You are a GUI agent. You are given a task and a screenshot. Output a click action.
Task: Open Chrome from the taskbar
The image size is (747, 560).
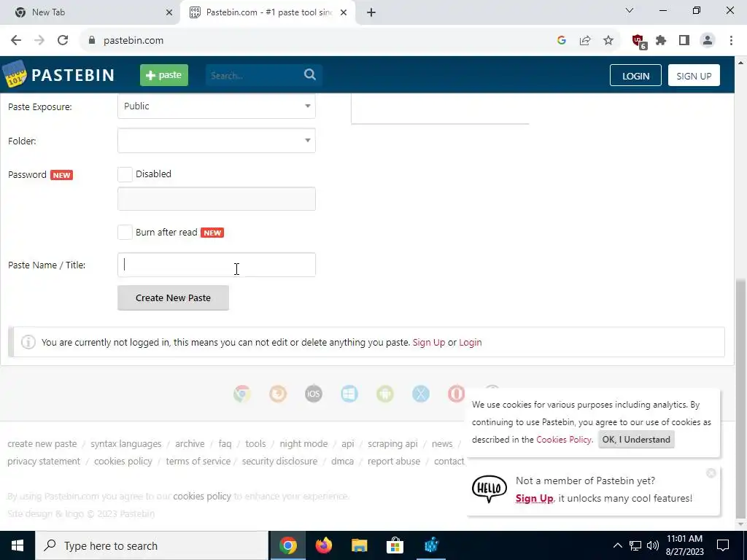click(287, 545)
